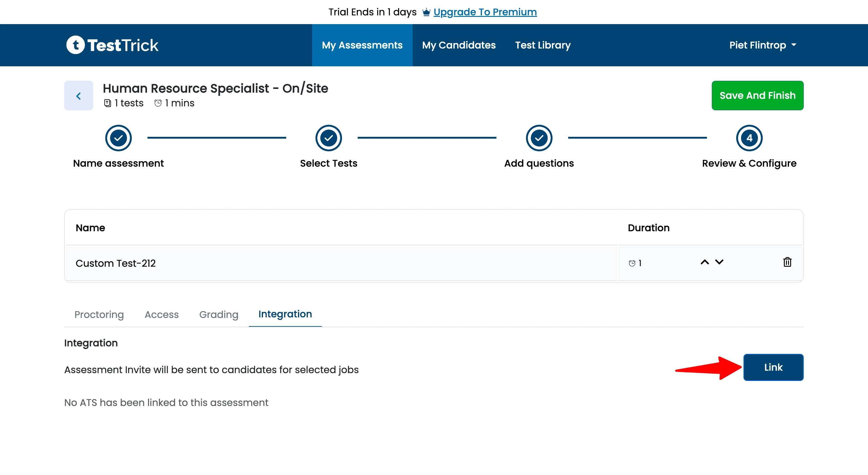The image size is (868, 475).
Task: Click step 4 Review & Configure circle
Action: (x=748, y=137)
